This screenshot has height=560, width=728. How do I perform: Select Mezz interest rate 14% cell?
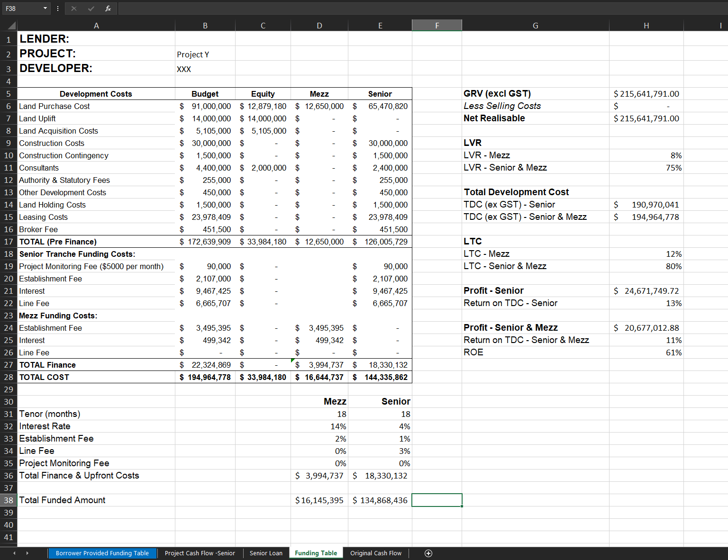(x=319, y=426)
